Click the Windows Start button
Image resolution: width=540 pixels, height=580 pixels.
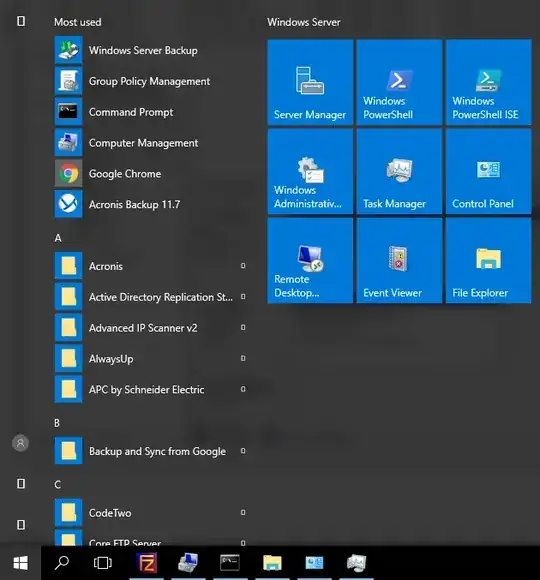(20, 563)
